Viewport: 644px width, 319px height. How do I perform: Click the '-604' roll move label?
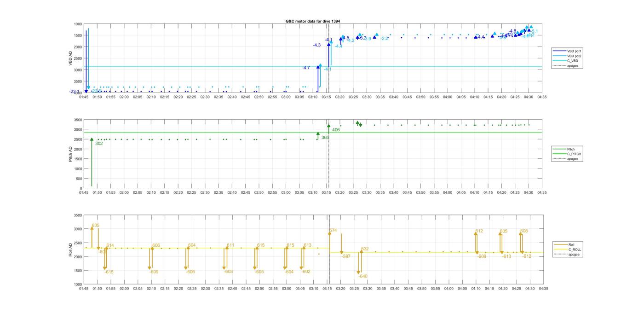(289, 272)
